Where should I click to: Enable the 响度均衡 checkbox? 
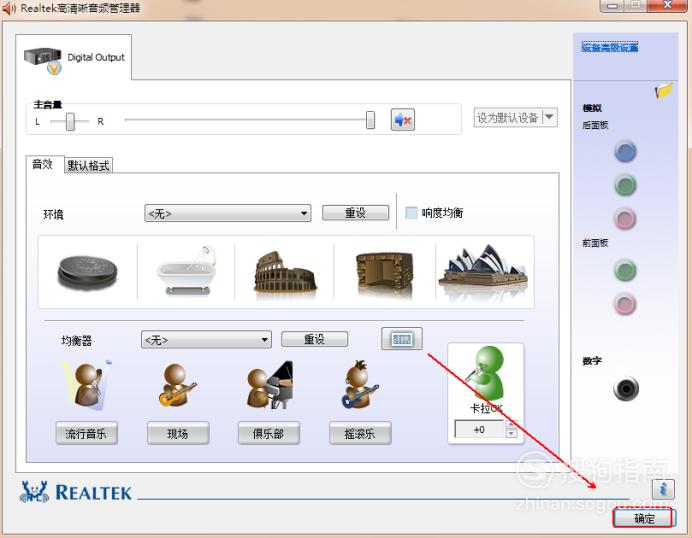[x=411, y=213]
